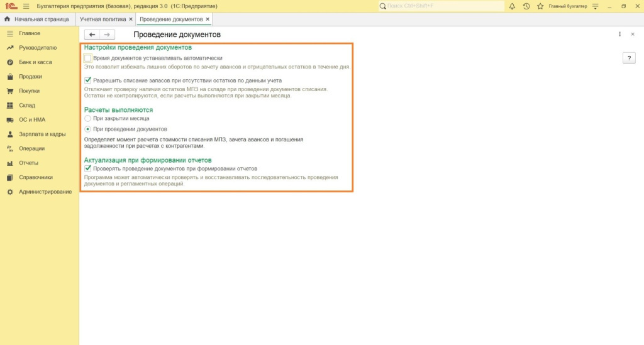Click the Home icon on Начальная страница
The width and height of the screenshot is (644, 345).
click(x=8, y=19)
